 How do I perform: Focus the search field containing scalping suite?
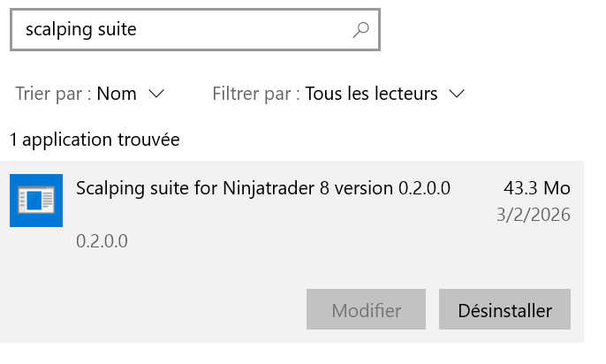pos(177,30)
